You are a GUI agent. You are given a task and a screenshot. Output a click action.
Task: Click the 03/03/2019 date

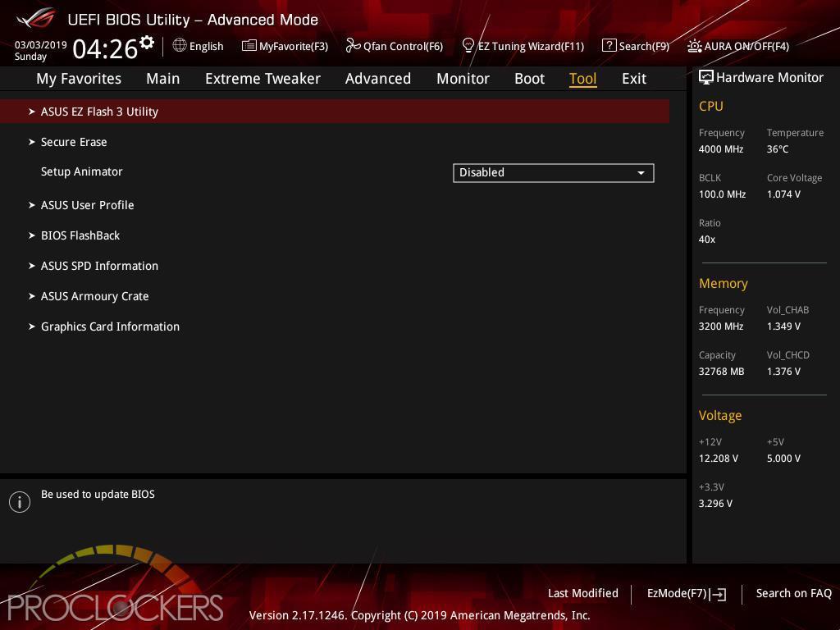(41, 45)
